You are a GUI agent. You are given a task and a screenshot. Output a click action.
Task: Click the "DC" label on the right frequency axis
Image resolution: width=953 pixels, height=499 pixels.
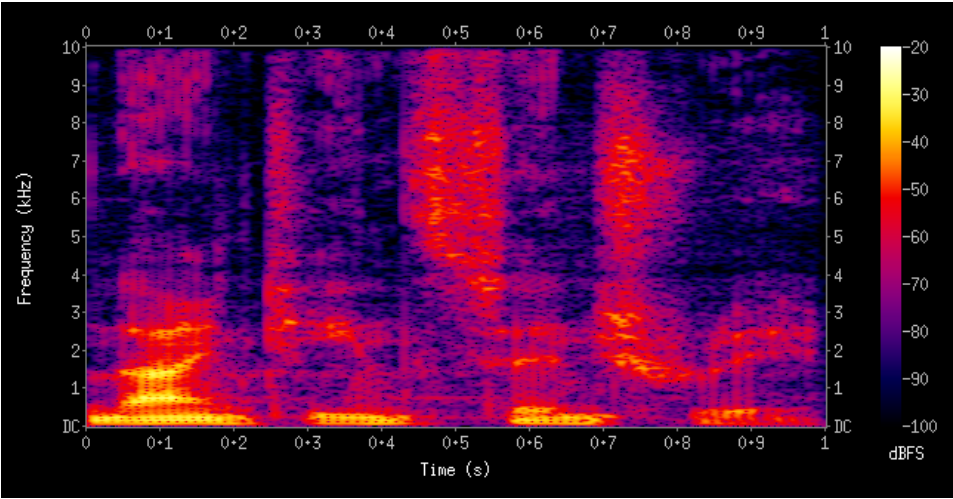pyautogui.click(x=842, y=427)
